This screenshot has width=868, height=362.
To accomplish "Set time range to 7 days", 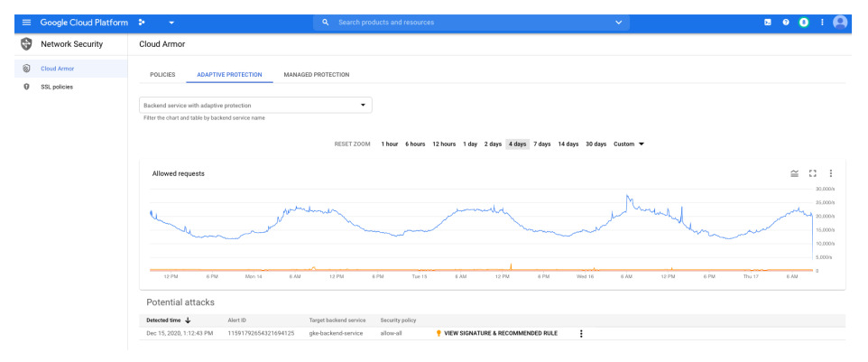I will (542, 144).
